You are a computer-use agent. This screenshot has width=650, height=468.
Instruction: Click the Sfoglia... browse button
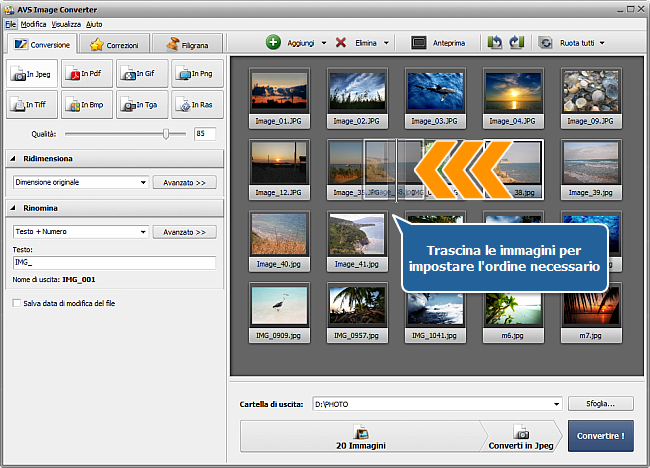pyautogui.click(x=602, y=404)
